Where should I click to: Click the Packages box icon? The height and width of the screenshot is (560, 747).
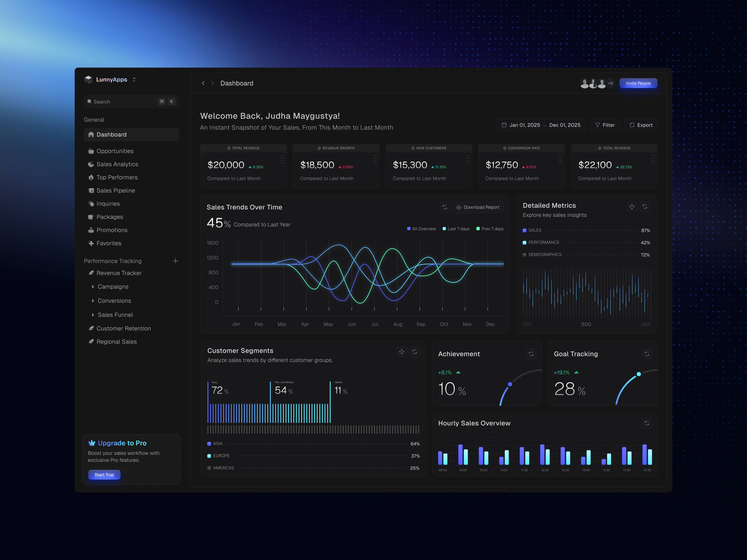click(x=91, y=217)
